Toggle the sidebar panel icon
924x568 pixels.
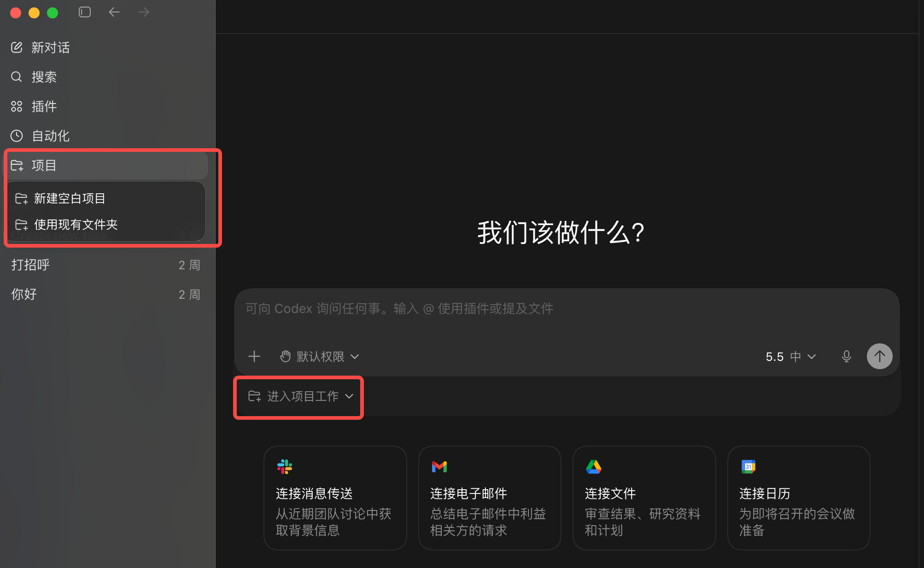tap(85, 12)
